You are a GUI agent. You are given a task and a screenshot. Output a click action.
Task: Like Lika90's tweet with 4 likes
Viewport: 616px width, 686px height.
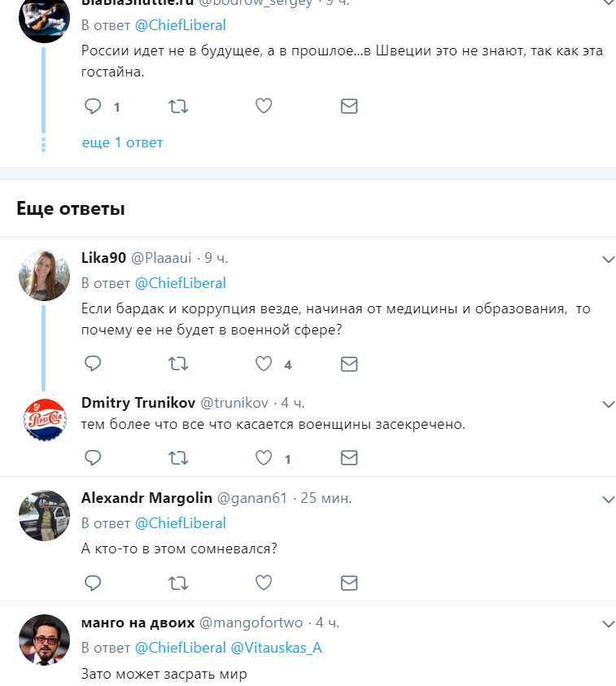(x=264, y=364)
